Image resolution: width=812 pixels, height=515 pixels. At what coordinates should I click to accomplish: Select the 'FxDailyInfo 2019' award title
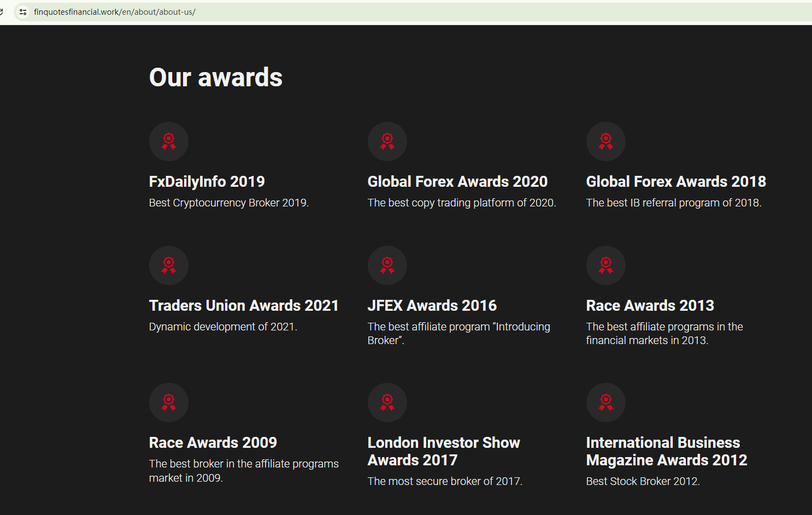point(207,181)
